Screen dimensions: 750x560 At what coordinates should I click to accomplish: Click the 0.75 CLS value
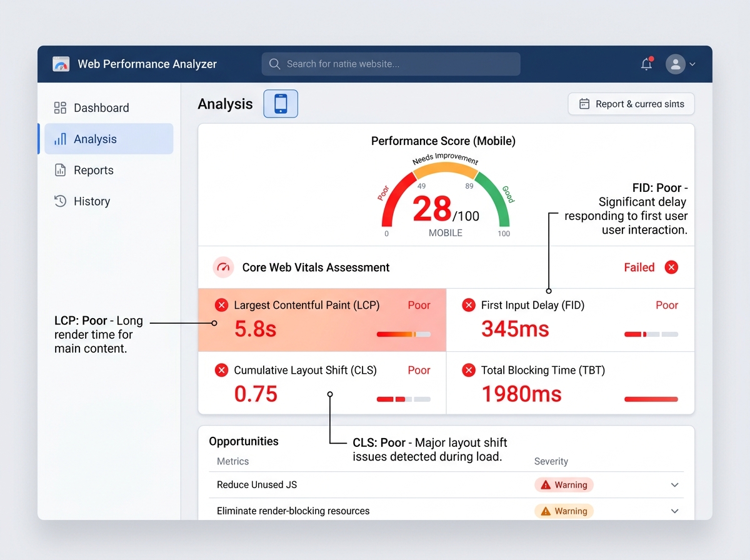256,394
